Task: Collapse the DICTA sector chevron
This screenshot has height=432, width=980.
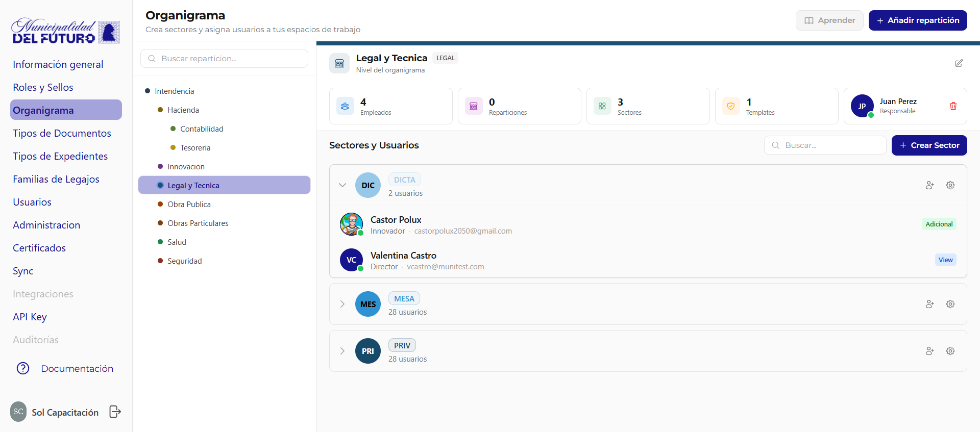Action: click(342, 185)
